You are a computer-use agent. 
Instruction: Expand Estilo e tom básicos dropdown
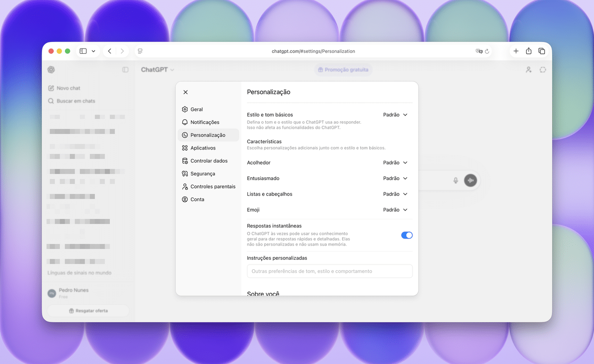(x=395, y=115)
